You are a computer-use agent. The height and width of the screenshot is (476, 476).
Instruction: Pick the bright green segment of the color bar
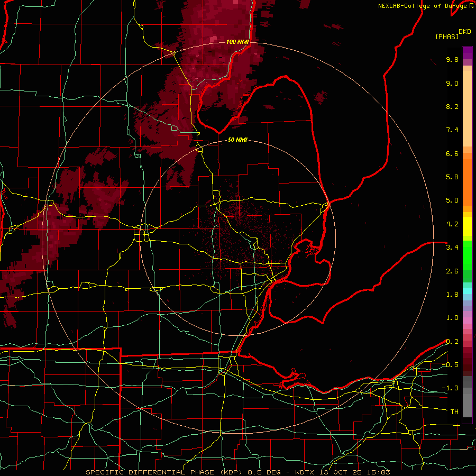click(x=467, y=255)
